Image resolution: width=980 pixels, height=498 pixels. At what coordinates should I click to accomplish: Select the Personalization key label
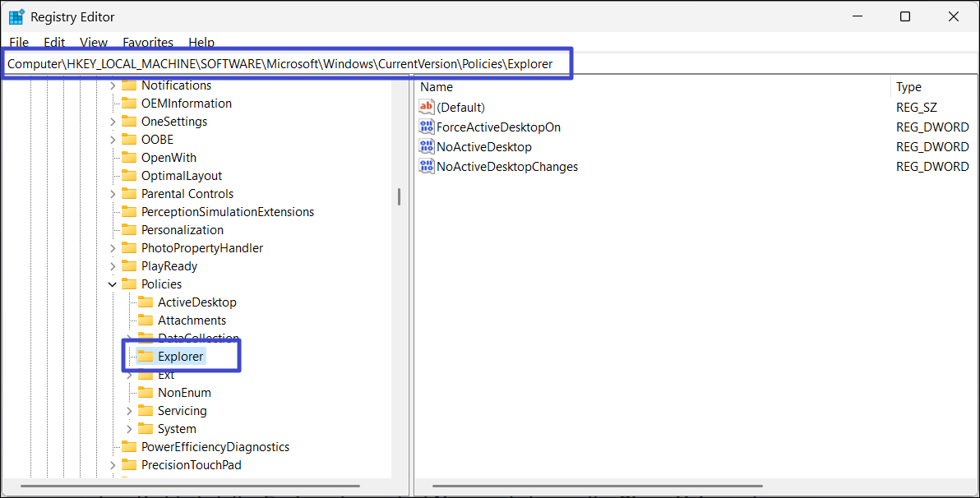[x=183, y=230]
